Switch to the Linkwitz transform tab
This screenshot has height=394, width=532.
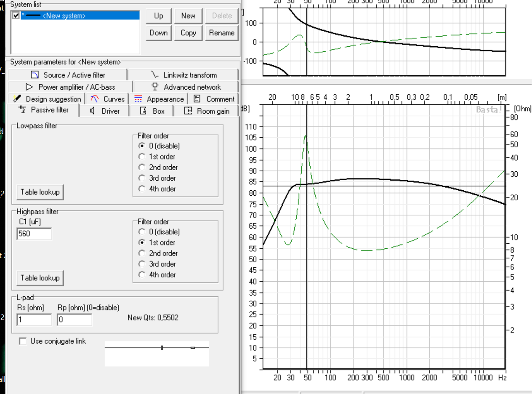pos(184,75)
